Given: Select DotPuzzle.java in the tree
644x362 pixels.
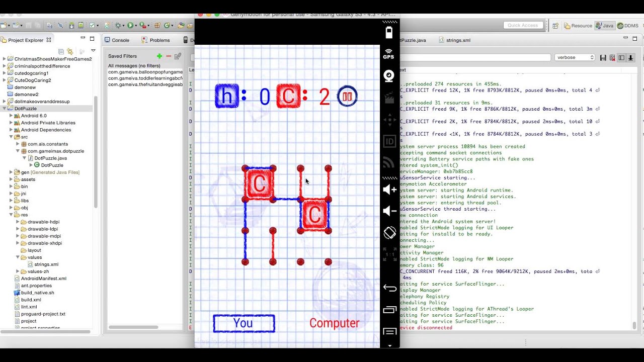Looking at the screenshot, I should pos(47,158).
